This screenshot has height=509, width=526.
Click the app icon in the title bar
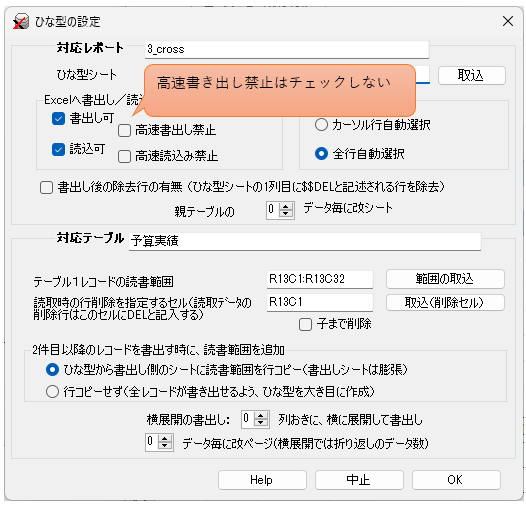tap(21, 21)
